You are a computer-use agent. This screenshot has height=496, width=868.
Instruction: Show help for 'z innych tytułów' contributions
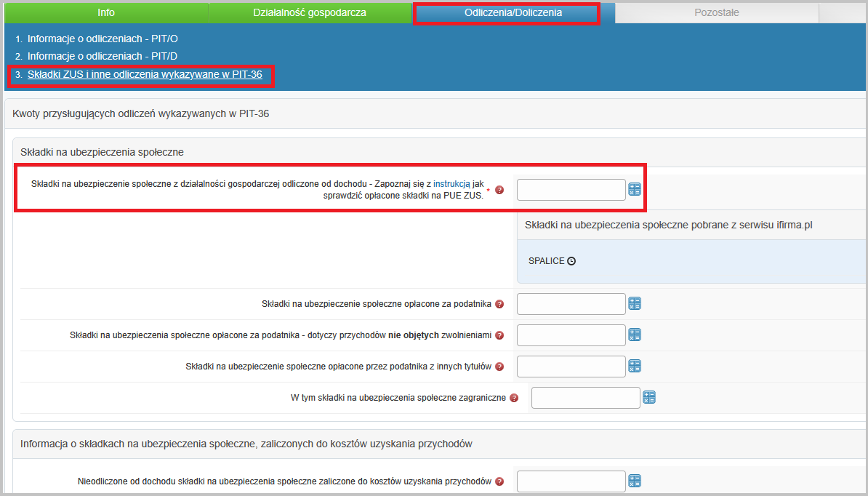[499, 367]
